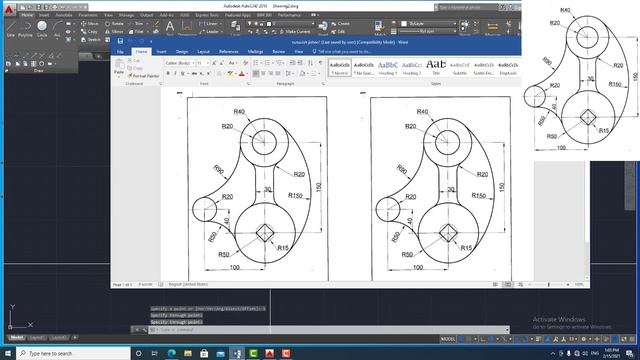The height and width of the screenshot is (360, 640).
Task: Select the Arc tool in AutoCAD
Action: pyautogui.click(x=57, y=29)
